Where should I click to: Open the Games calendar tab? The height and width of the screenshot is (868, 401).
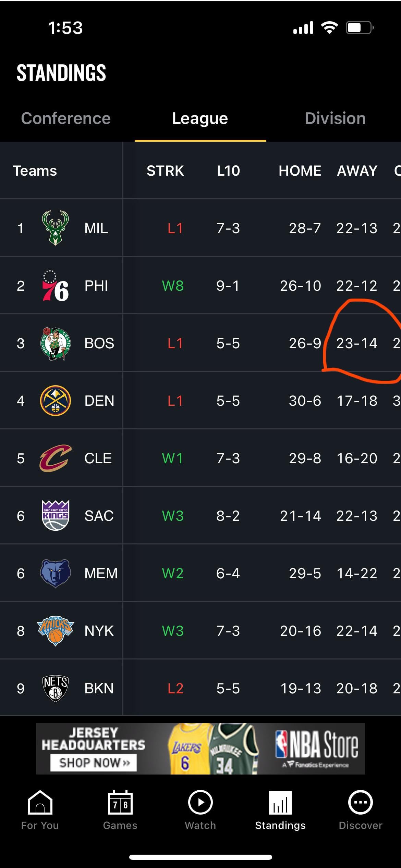120,810
